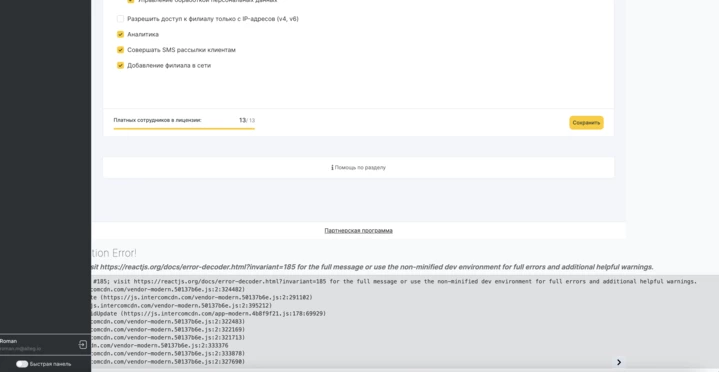This screenshot has height=372, width=719.
Task: Click the Сохранить button
Action: [586, 122]
